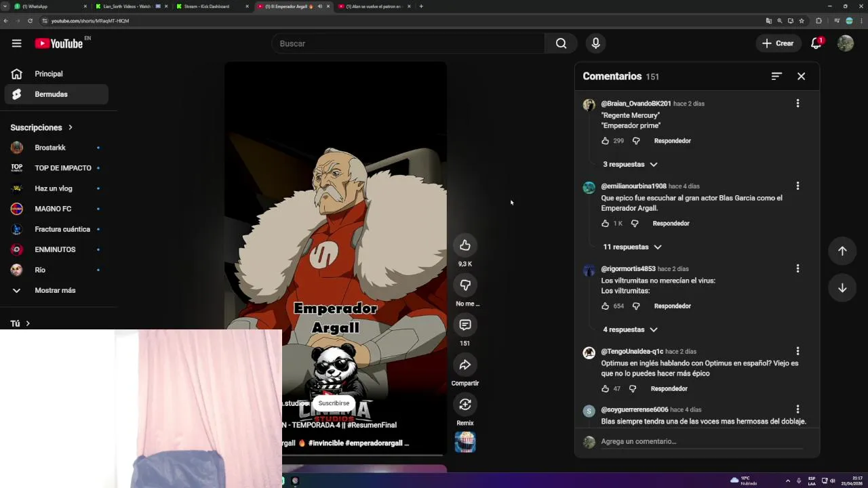Like the Blas Garcia comment with 1 K
Viewport: 868px width, 488px height.
pos(605,224)
